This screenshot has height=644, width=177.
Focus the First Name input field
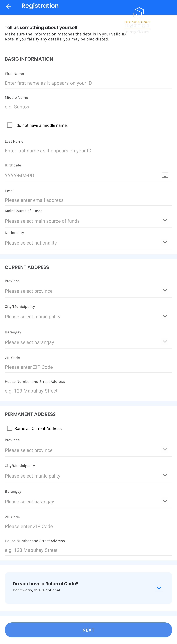(88, 83)
